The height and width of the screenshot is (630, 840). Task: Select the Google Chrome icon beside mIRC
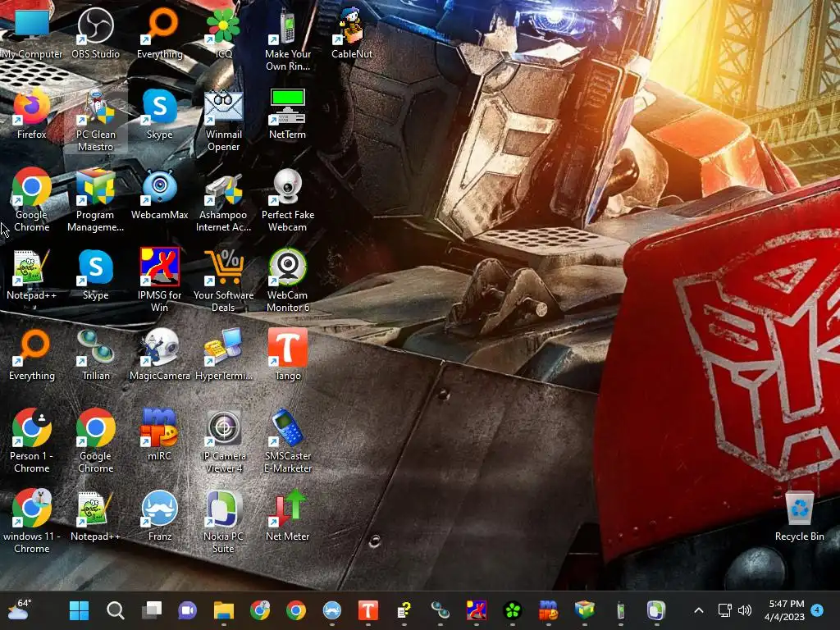[95, 441]
